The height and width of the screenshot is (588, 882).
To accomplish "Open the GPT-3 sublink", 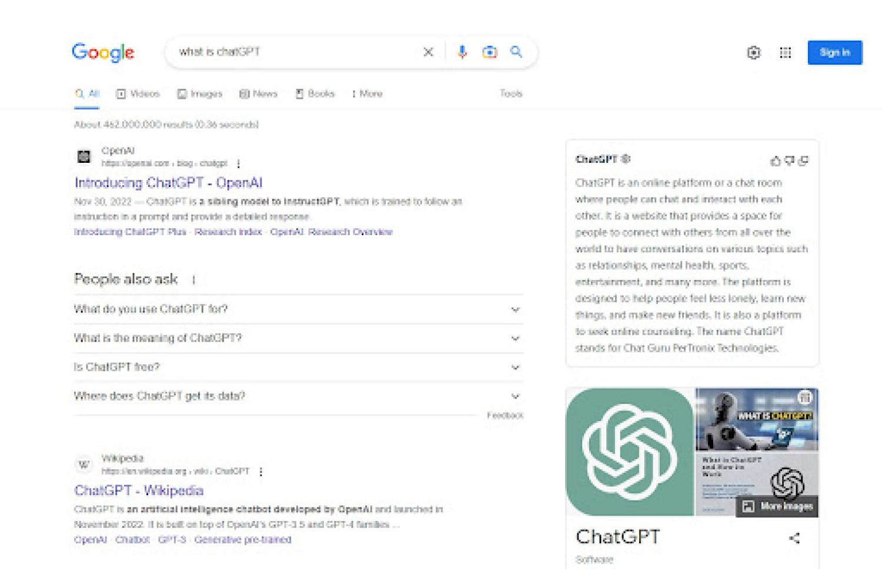I will coord(172,540).
